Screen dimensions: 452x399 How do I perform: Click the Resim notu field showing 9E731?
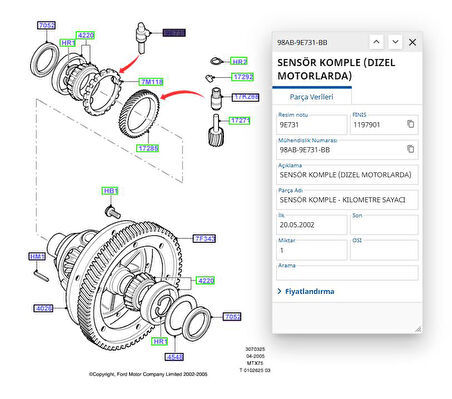point(312,124)
